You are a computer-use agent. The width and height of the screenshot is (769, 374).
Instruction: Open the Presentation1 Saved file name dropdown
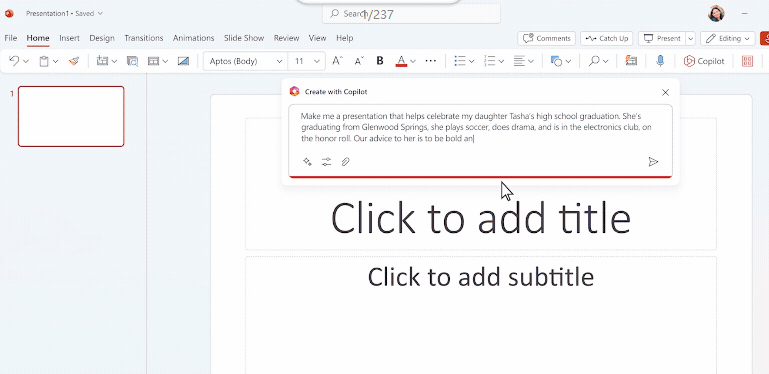point(64,14)
